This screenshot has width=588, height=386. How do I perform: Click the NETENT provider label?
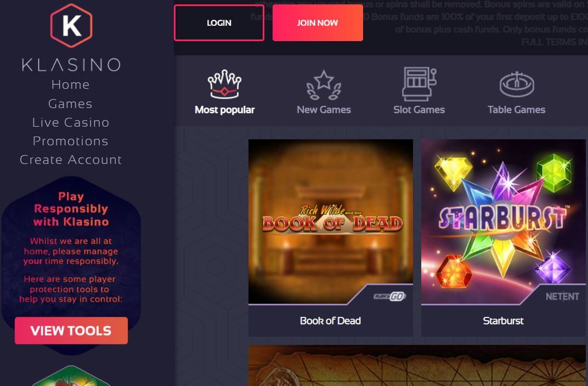[x=562, y=297]
